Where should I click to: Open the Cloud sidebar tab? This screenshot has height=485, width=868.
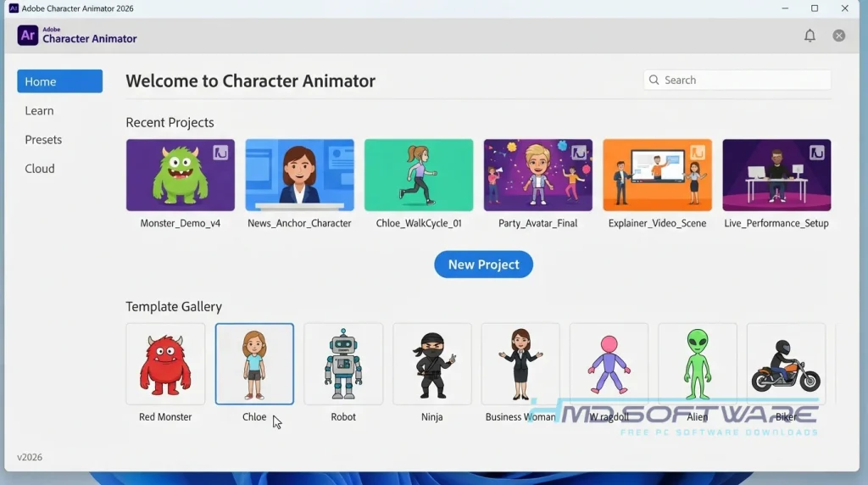[x=40, y=169]
